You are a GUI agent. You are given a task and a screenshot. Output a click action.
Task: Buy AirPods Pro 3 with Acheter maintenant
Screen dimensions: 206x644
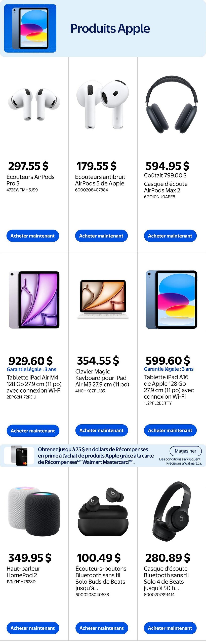tap(33, 236)
